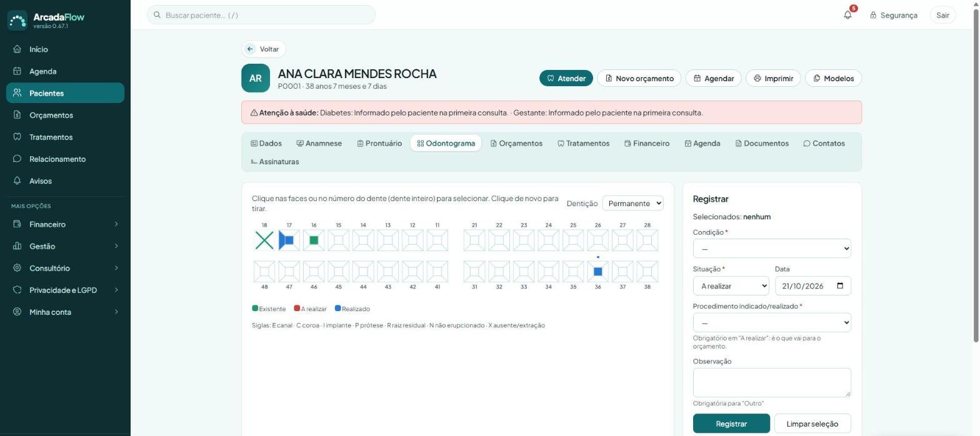This screenshot has width=980, height=436.
Task: Click tooth number 27 label
Action: coord(622,225)
